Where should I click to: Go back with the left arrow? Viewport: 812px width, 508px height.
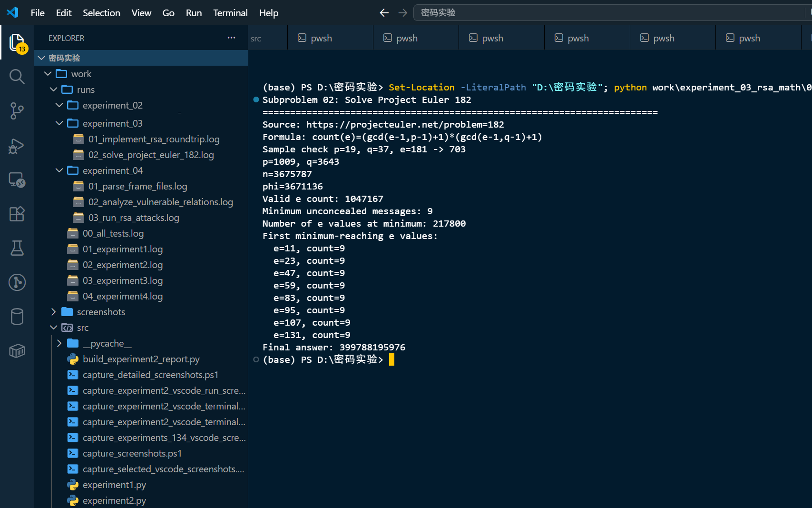click(x=384, y=13)
